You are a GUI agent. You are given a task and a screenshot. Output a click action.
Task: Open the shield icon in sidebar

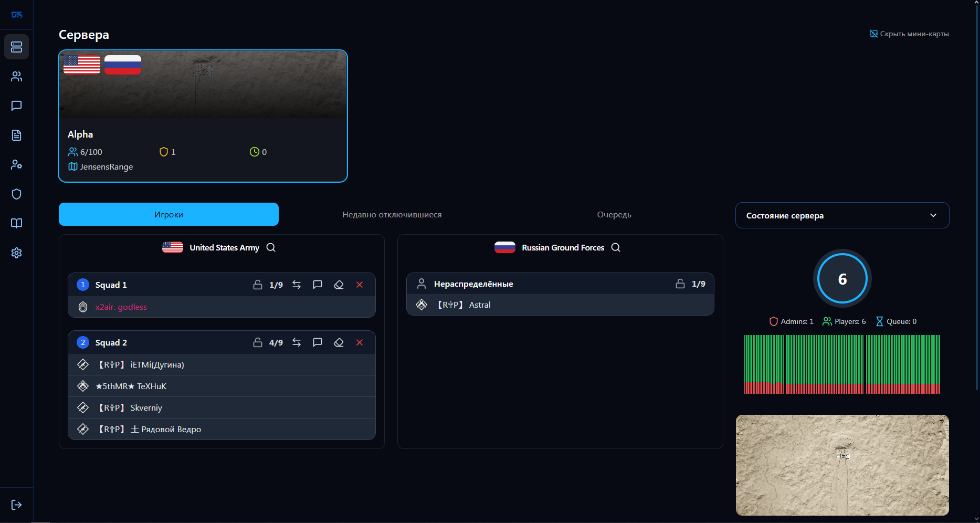16,194
